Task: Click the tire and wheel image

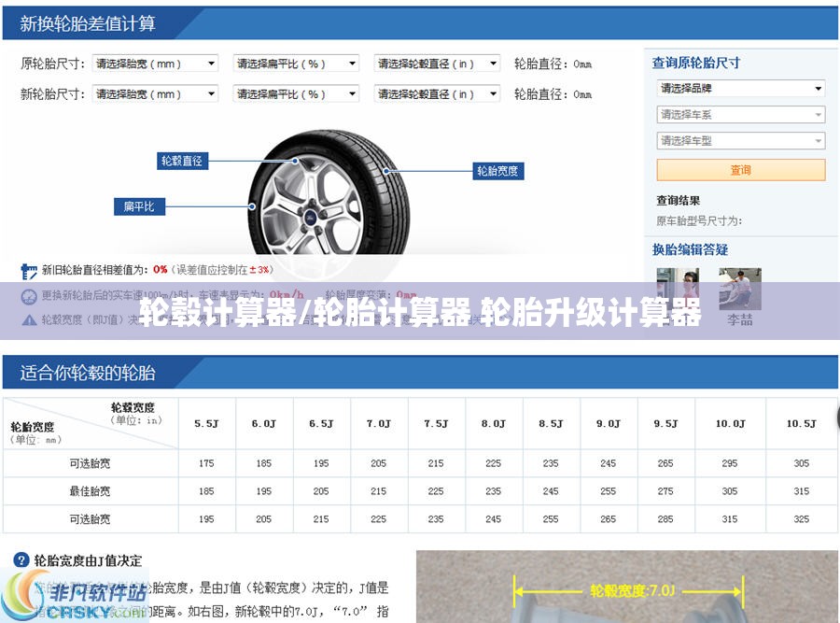Action: coord(329,196)
